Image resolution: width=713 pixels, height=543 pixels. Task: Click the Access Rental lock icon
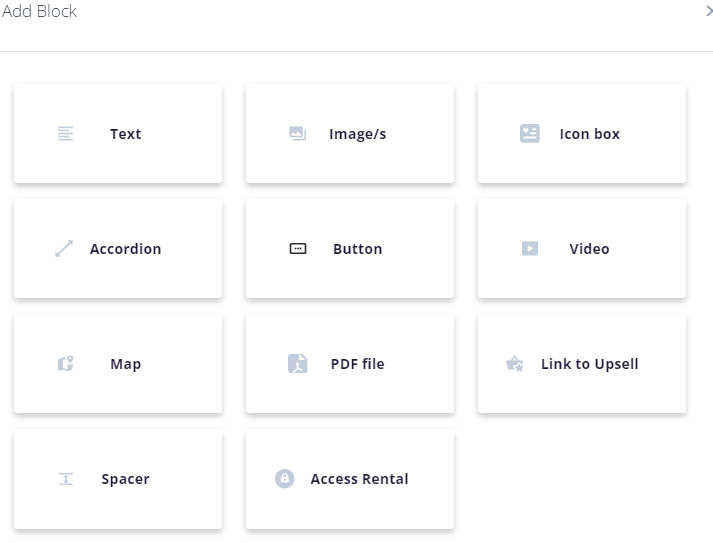pos(285,478)
